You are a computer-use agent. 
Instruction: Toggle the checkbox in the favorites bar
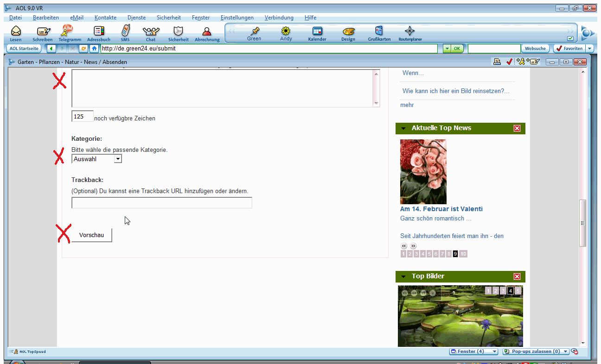(570, 38)
